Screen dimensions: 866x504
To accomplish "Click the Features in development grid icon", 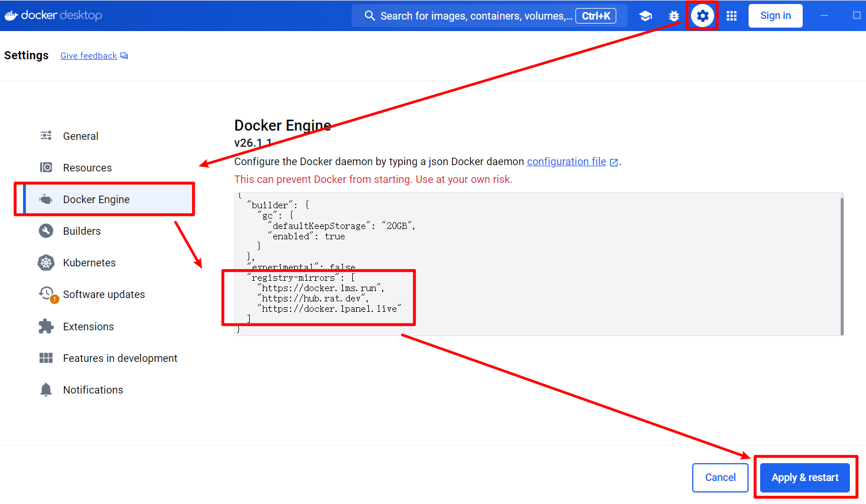I will point(46,358).
